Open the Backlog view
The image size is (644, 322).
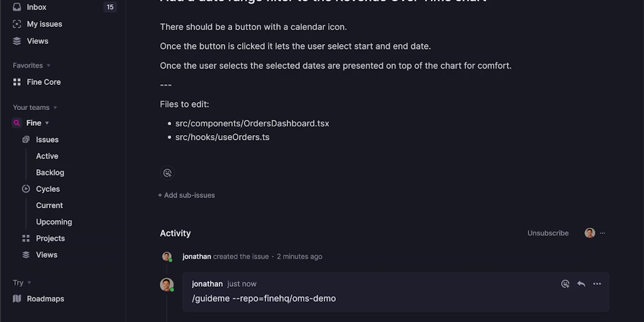[50, 172]
